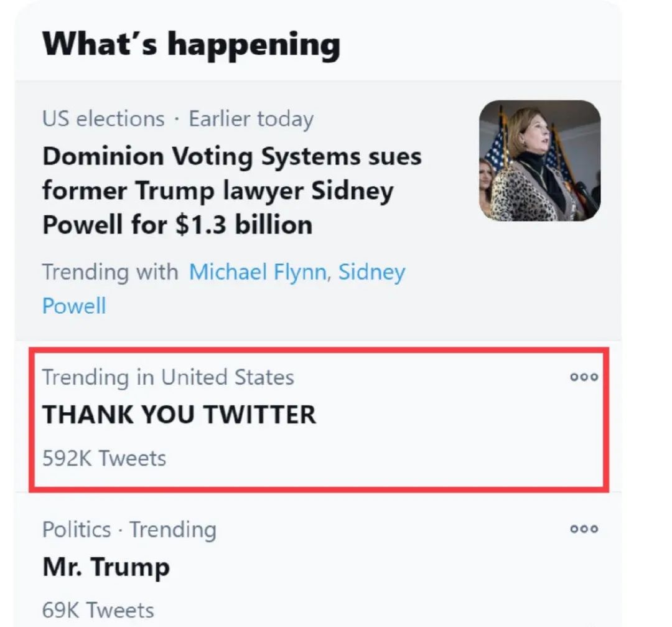Click the 'Trending with' text

pos(110,272)
